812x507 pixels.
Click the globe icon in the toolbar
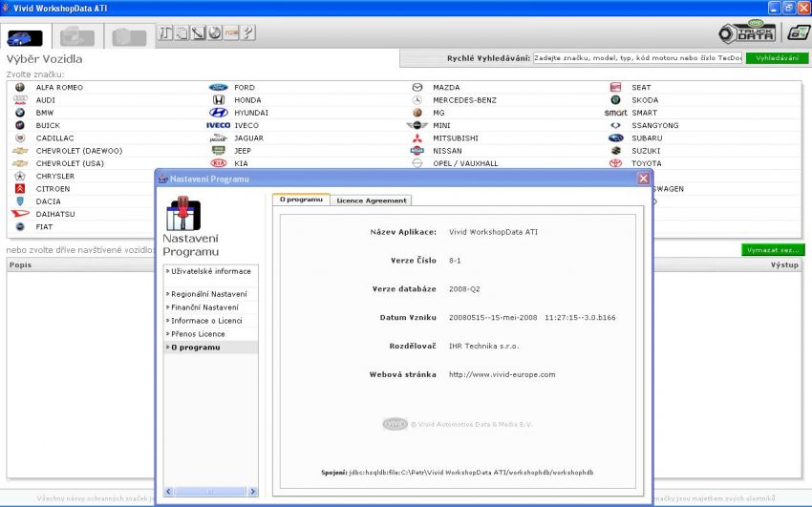[x=215, y=33]
